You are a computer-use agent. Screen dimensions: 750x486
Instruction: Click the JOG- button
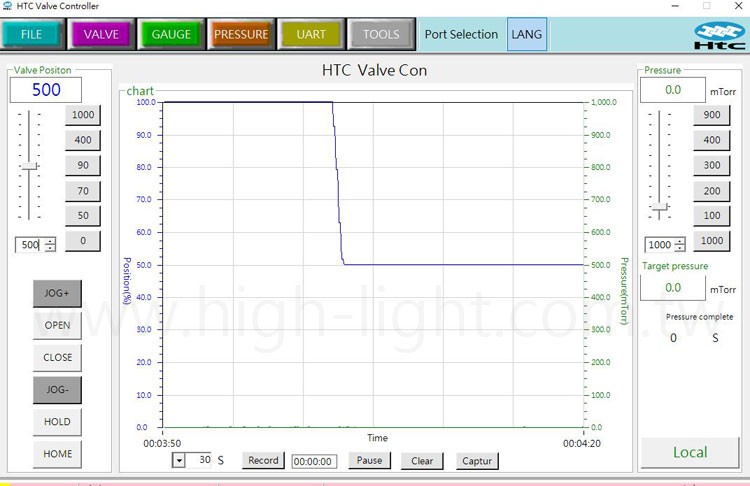tap(57, 390)
